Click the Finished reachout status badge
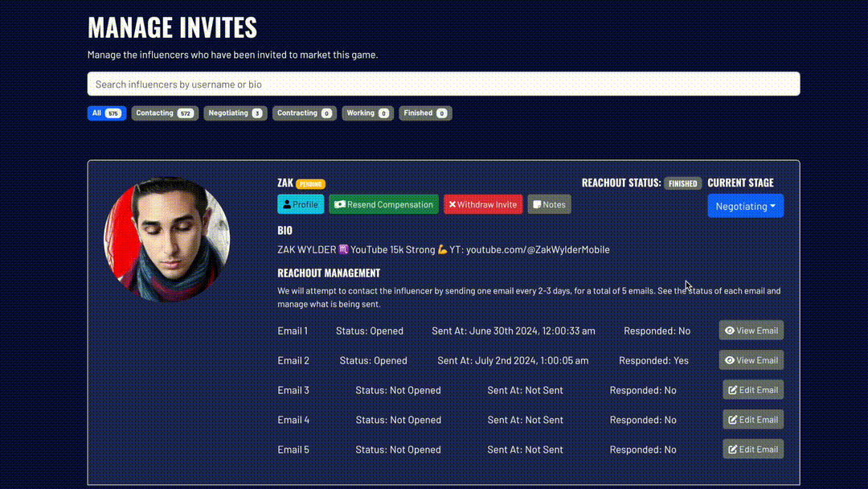Viewport: 868px width, 489px height. point(682,183)
